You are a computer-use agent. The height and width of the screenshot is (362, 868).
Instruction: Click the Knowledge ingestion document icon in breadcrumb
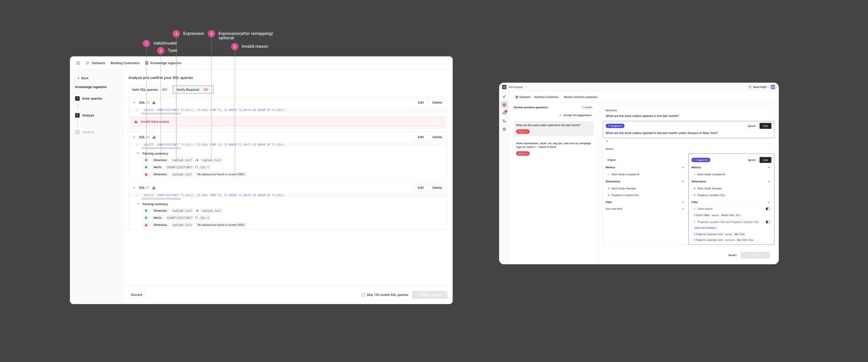146,63
